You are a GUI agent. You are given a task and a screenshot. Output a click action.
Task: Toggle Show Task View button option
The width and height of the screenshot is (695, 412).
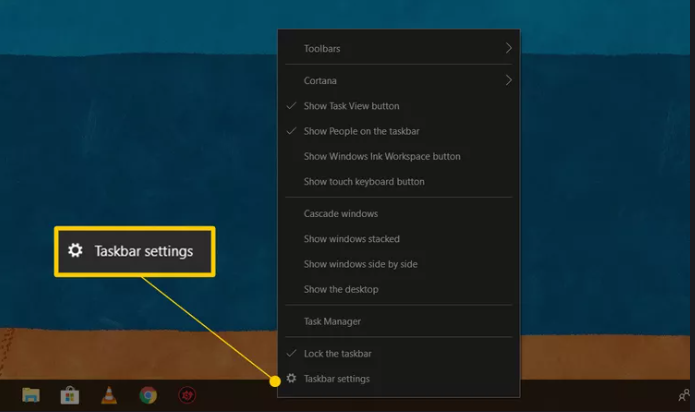[399, 106]
